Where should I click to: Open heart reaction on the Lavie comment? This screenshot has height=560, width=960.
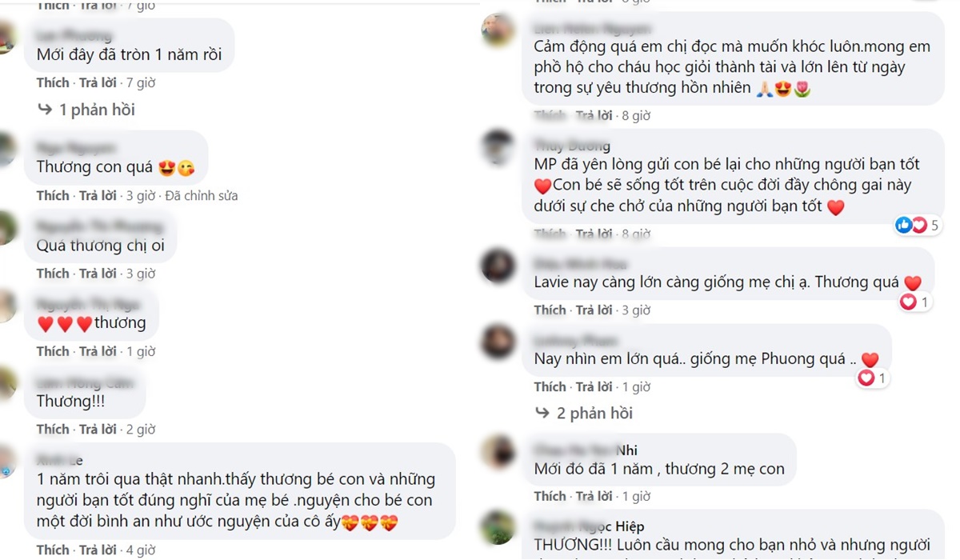coord(914,302)
